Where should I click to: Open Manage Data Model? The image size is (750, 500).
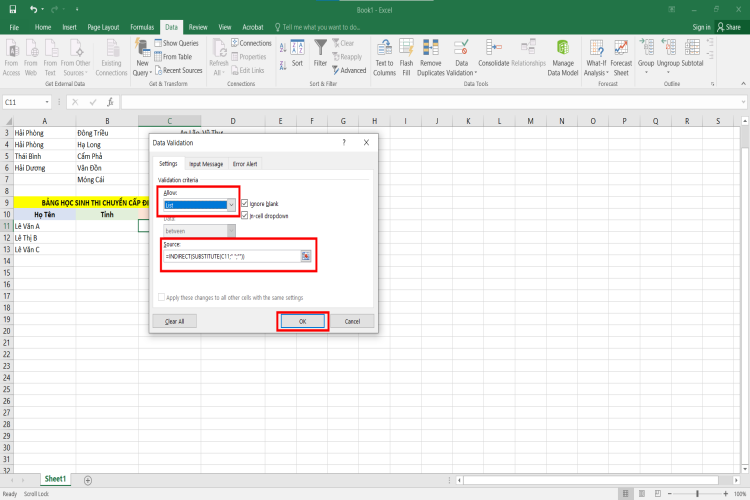563,57
